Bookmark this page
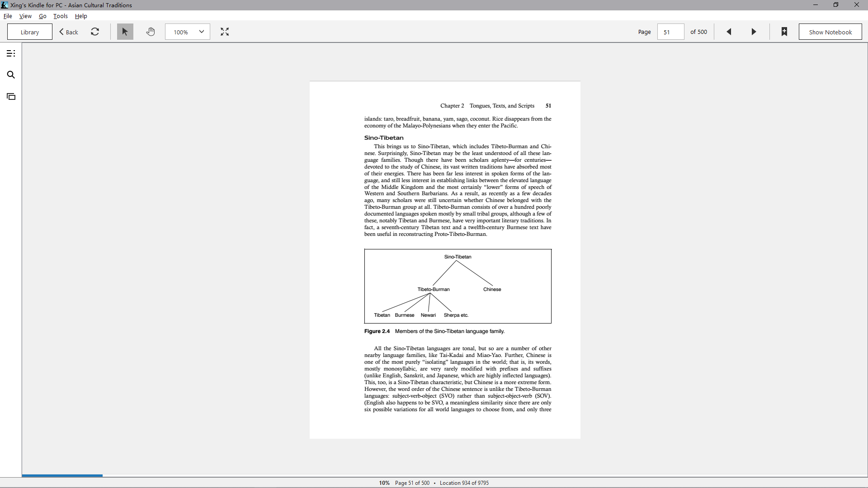The image size is (868, 488). click(x=784, y=32)
